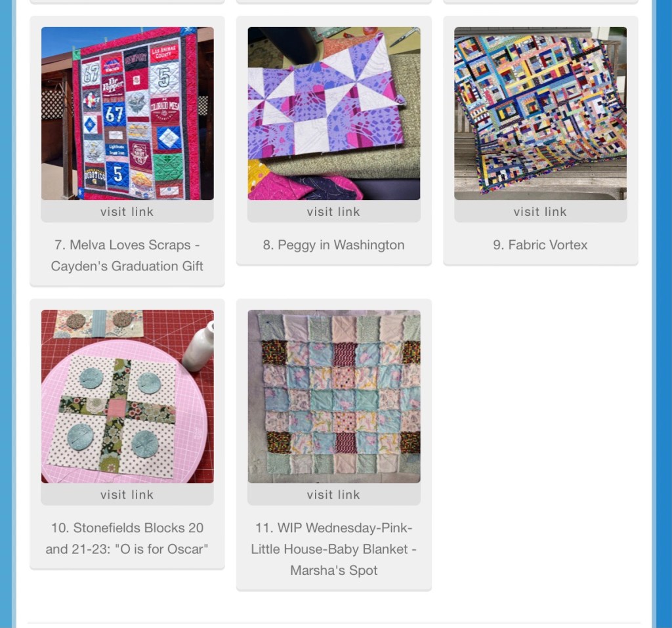Open entry 7 Melva Loves Scraps title
This screenshot has width=672, height=628.
[127, 245]
